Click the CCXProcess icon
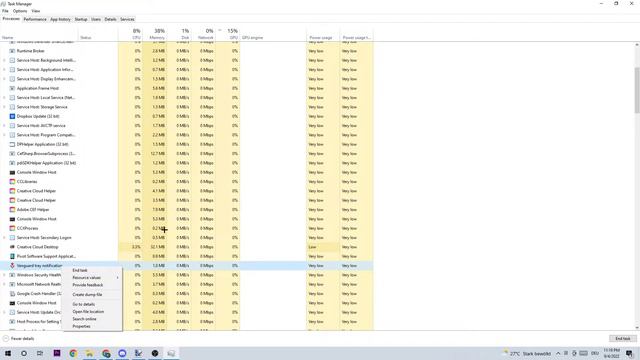The height and width of the screenshot is (360, 640). pos(12,229)
